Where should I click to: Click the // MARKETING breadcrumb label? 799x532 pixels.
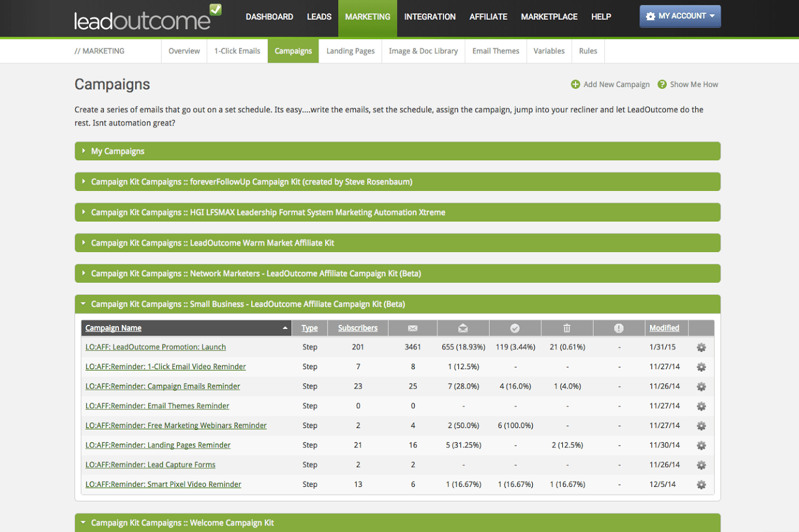(100, 51)
